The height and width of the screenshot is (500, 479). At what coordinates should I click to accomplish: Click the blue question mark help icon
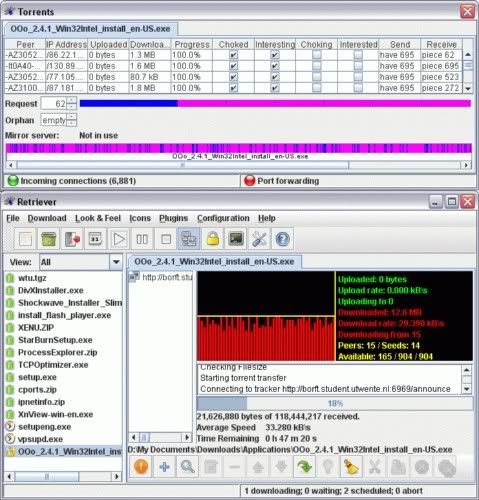[x=283, y=239]
